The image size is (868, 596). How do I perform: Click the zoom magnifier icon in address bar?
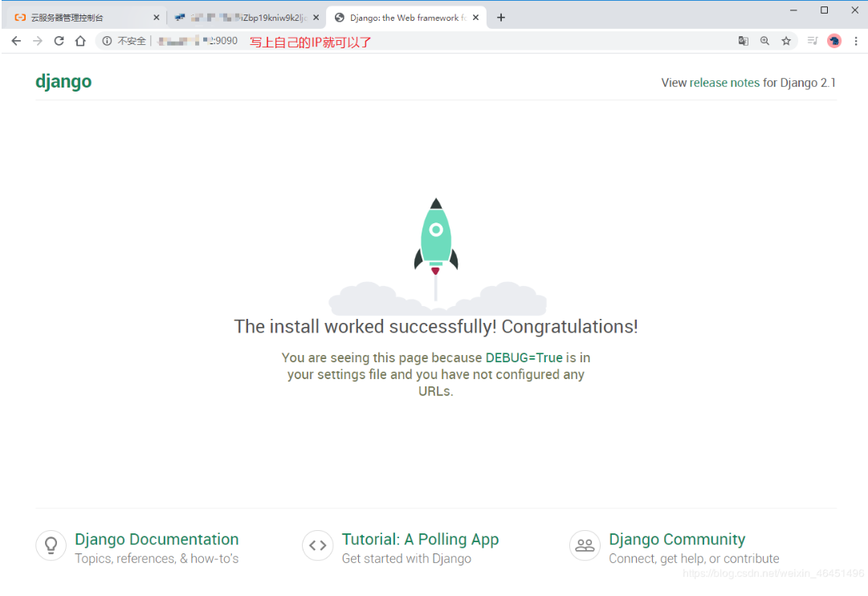point(764,41)
